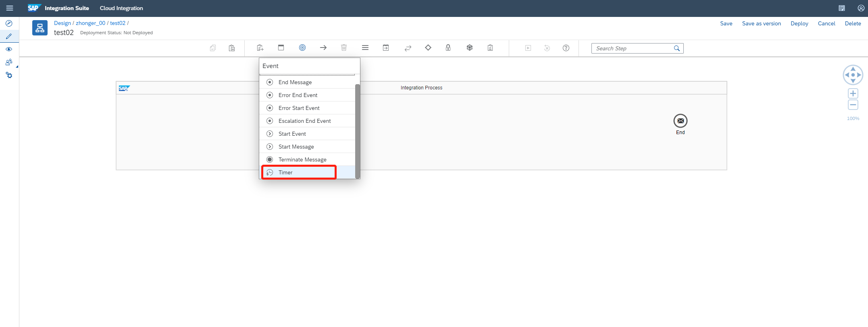
Task: Pan canvas down with navigator arrow
Action: pos(853,81)
